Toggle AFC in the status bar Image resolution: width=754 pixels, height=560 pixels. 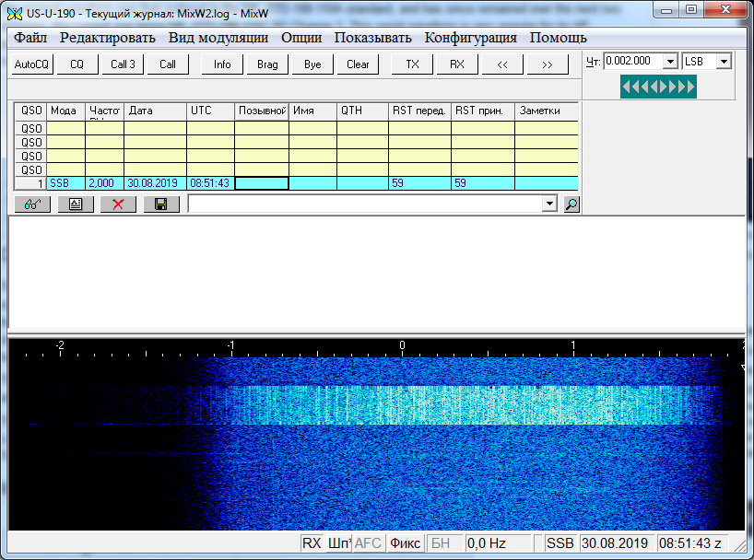pyautogui.click(x=368, y=543)
